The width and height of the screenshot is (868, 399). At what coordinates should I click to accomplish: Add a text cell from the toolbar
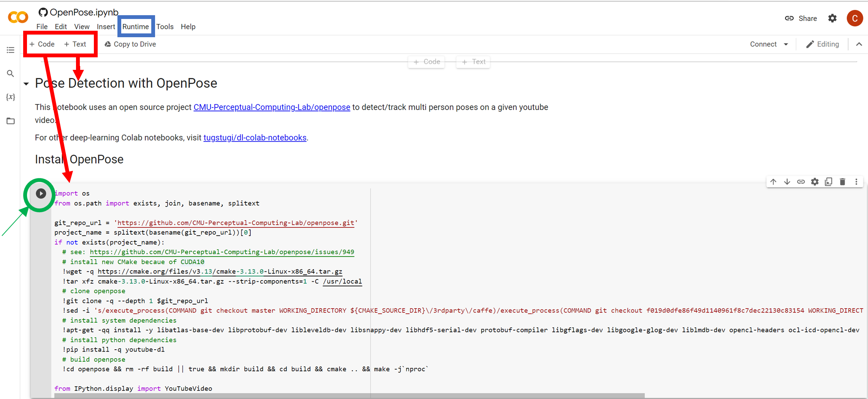75,44
